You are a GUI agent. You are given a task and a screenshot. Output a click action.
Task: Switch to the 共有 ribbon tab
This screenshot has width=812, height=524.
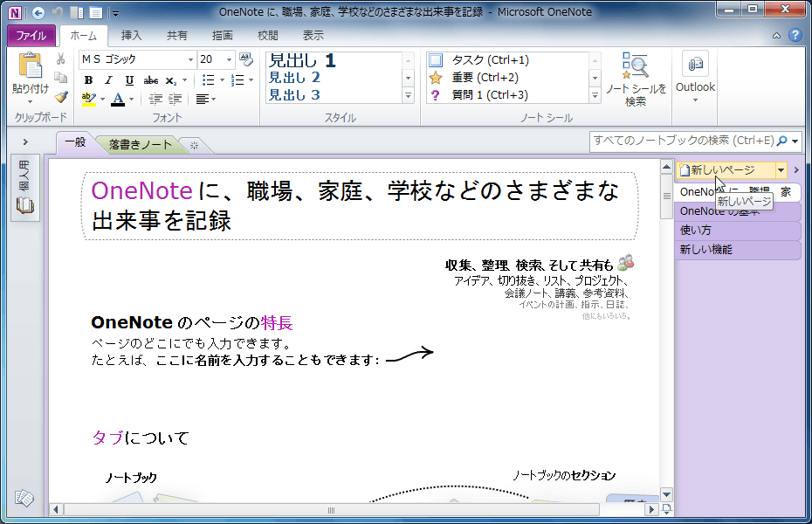[x=176, y=35]
